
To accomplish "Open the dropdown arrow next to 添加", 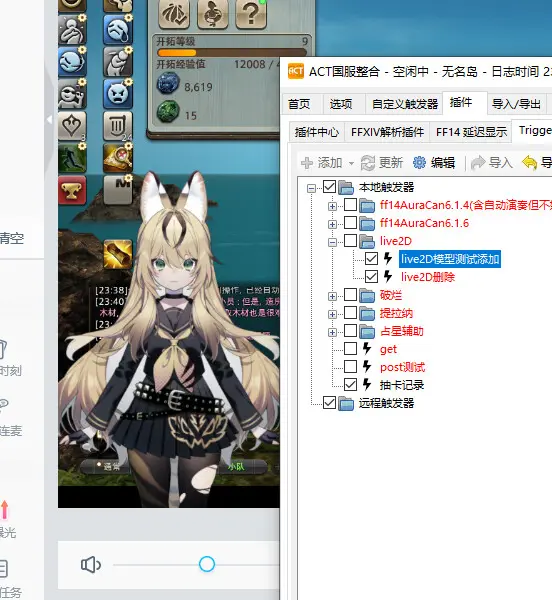I will (351, 164).
